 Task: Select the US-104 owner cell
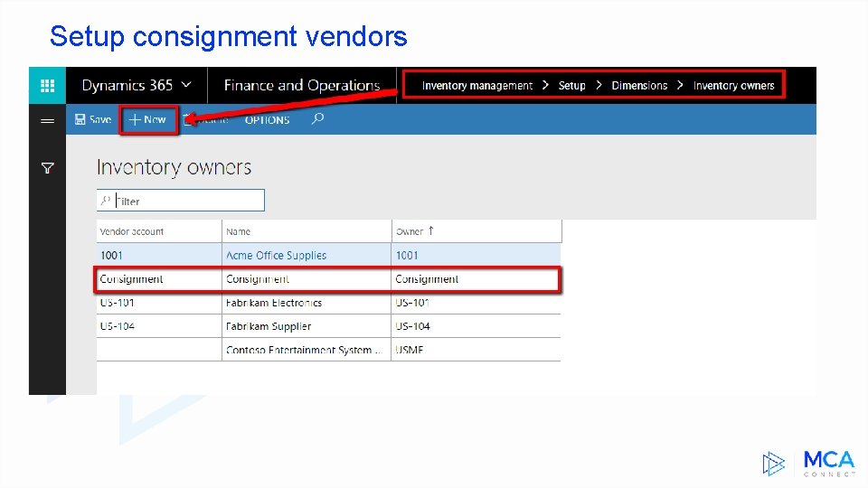coord(476,326)
